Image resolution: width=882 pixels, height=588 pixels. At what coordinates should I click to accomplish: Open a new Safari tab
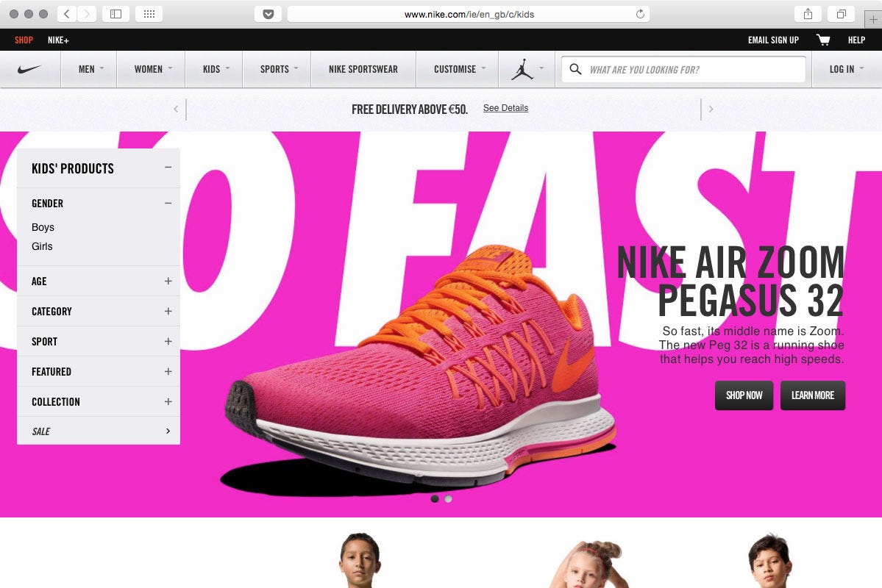(x=873, y=19)
